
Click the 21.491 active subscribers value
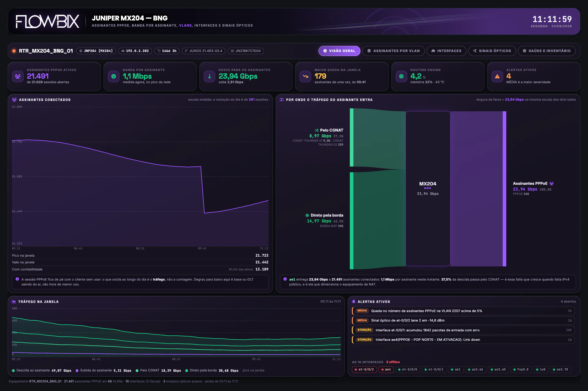pos(38,76)
